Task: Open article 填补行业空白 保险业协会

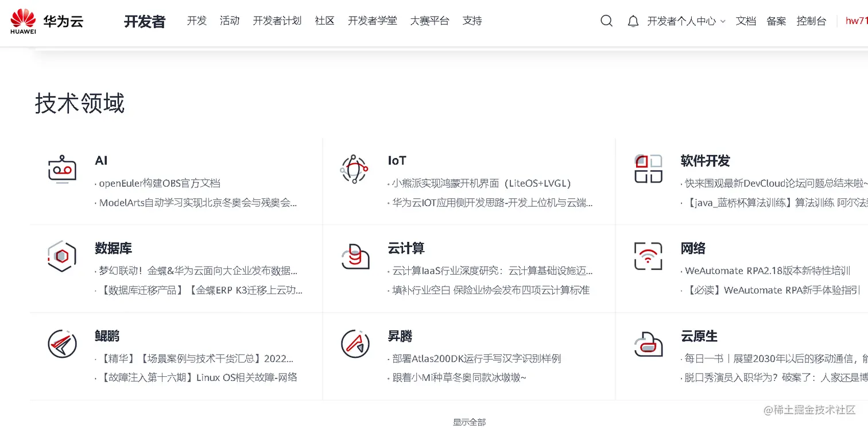Action: [x=491, y=290]
